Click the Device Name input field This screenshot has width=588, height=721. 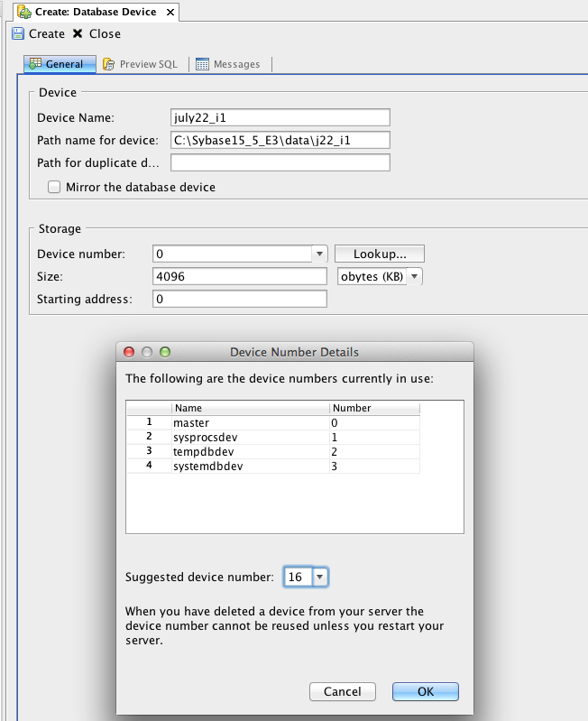click(280, 117)
